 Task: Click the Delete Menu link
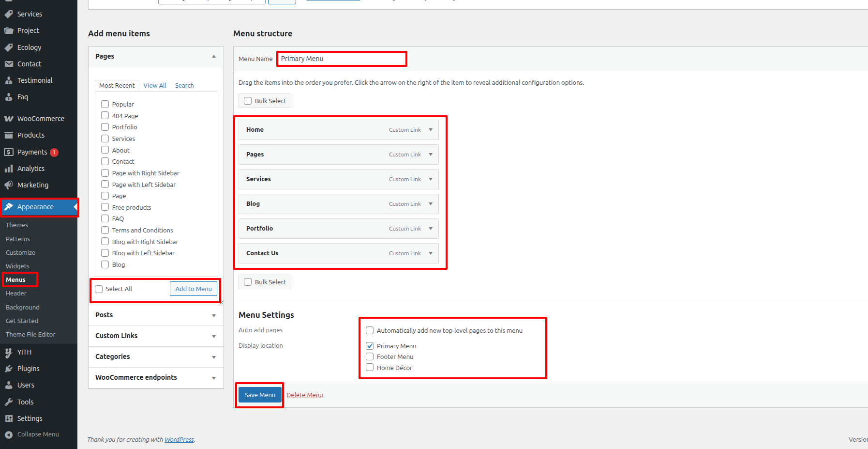click(304, 395)
